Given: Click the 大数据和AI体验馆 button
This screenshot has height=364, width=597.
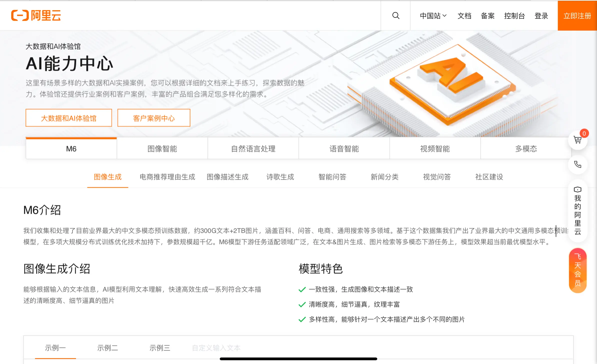Looking at the screenshot, I should tap(69, 118).
